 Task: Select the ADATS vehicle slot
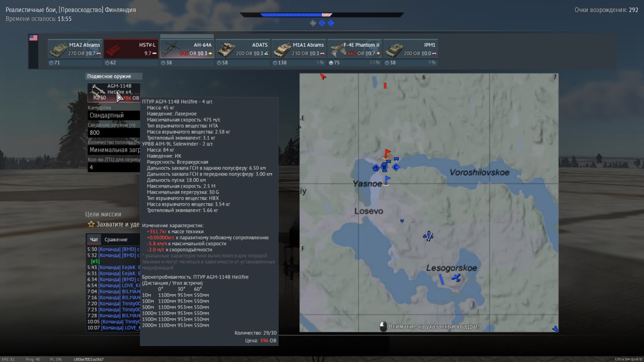click(243, 49)
